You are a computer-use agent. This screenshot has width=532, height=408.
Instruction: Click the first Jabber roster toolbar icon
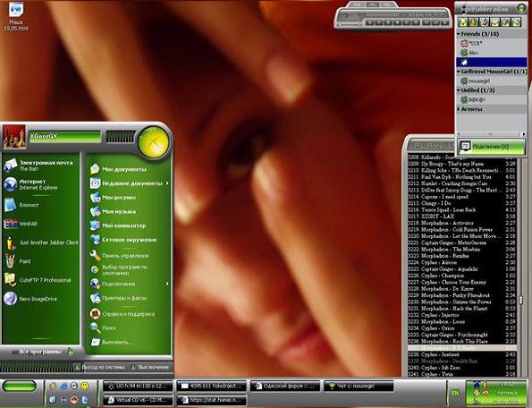[x=462, y=22]
